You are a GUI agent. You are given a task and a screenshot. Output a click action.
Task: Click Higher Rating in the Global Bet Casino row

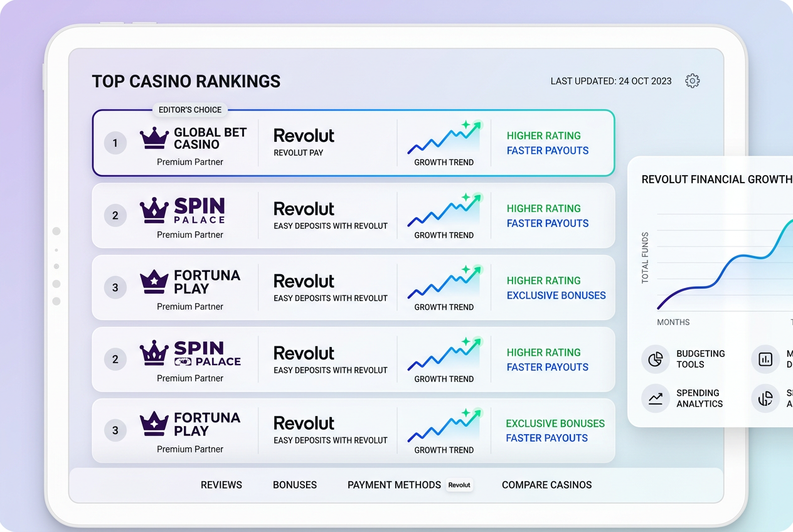click(544, 136)
